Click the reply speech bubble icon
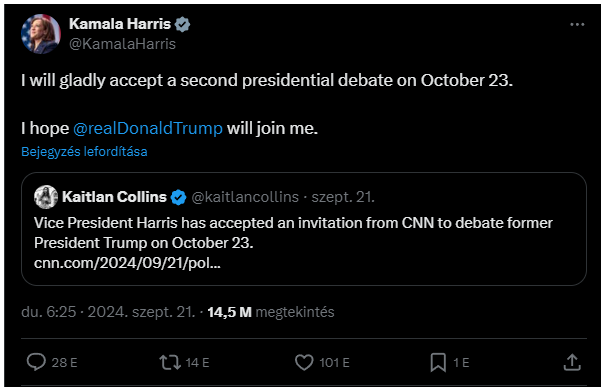 pos(36,362)
